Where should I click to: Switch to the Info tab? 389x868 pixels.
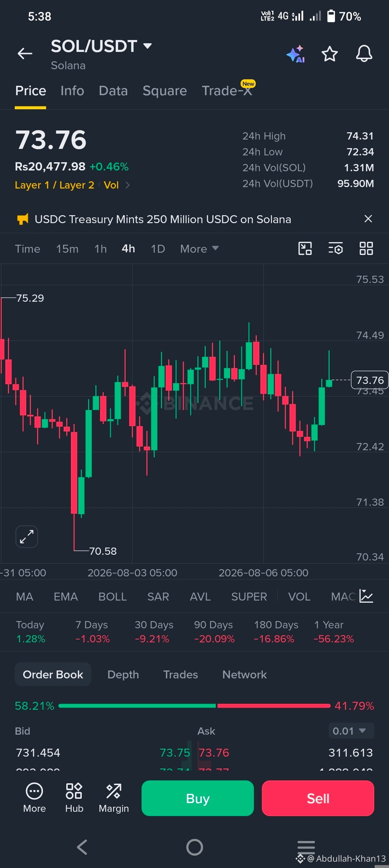pos(72,90)
